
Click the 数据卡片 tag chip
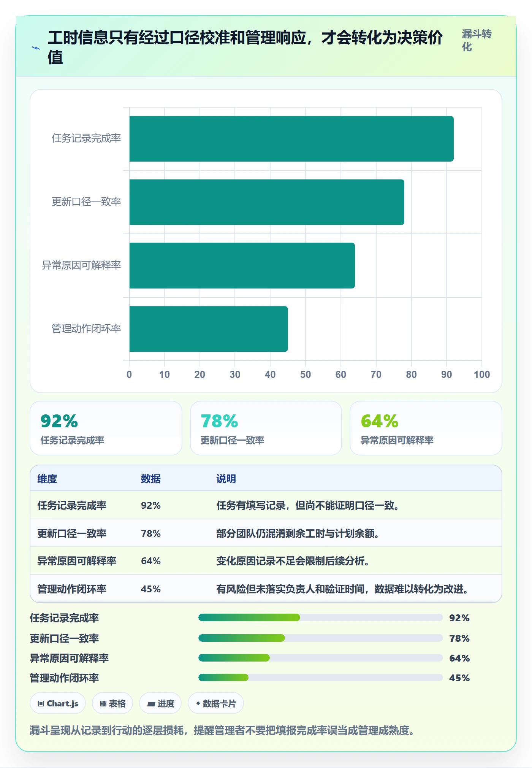point(216,703)
